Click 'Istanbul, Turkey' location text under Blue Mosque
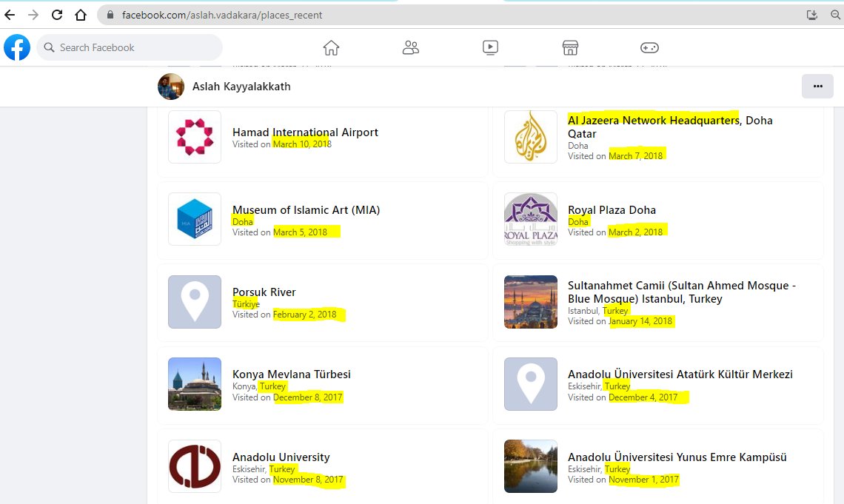 tap(598, 311)
